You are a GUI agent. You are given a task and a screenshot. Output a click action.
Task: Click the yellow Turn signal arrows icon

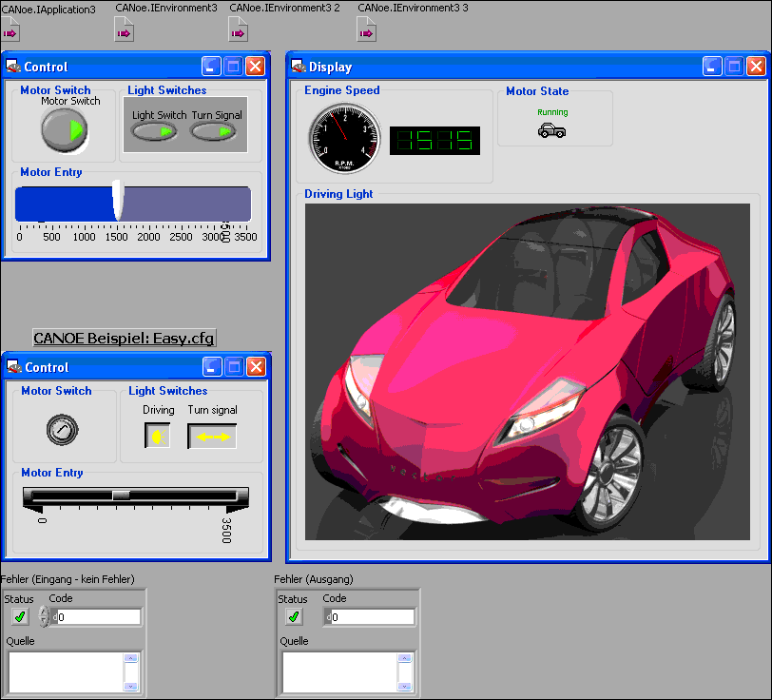coord(212,437)
